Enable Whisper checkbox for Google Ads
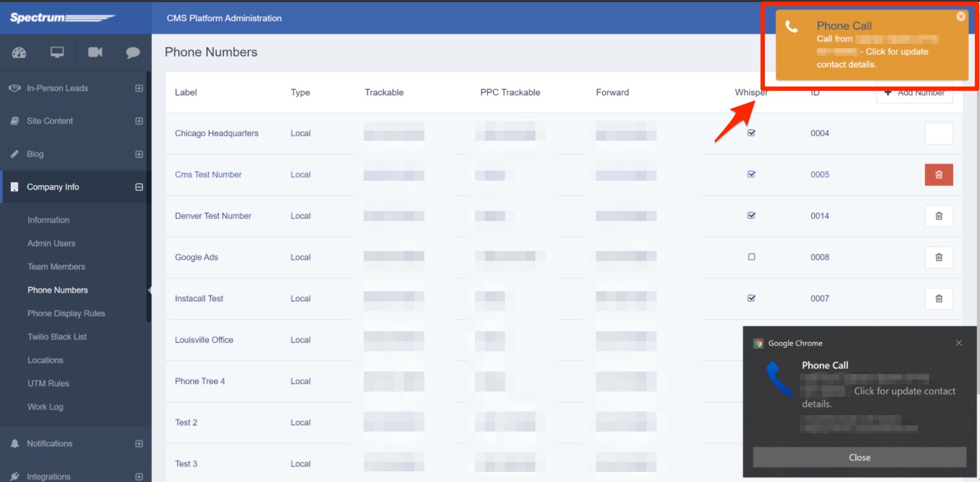The width and height of the screenshot is (980, 482). tap(752, 257)
